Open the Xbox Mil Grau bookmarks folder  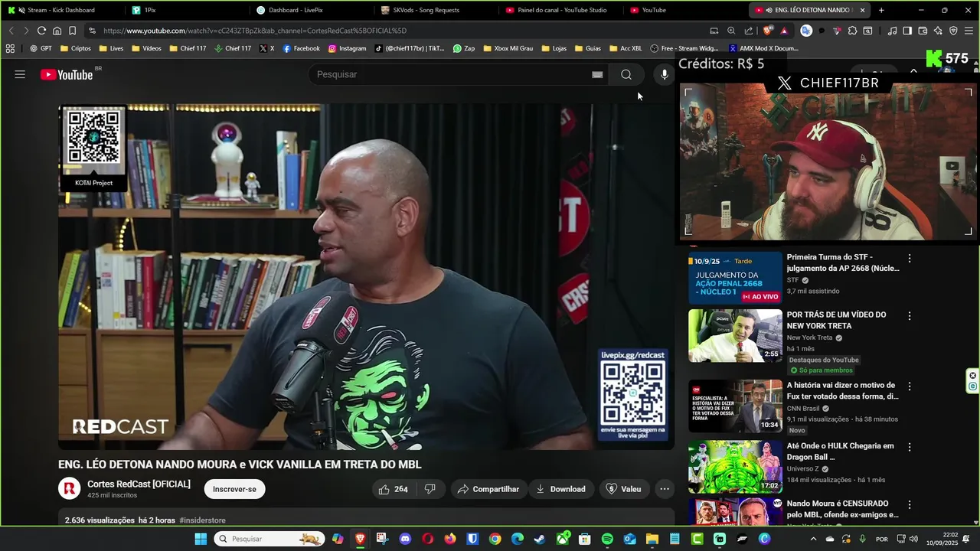pyautogui.click(x=507, y=48)
